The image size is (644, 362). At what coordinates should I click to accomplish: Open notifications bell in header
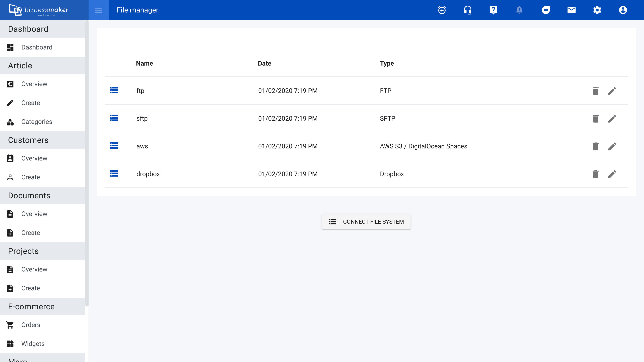519,10
